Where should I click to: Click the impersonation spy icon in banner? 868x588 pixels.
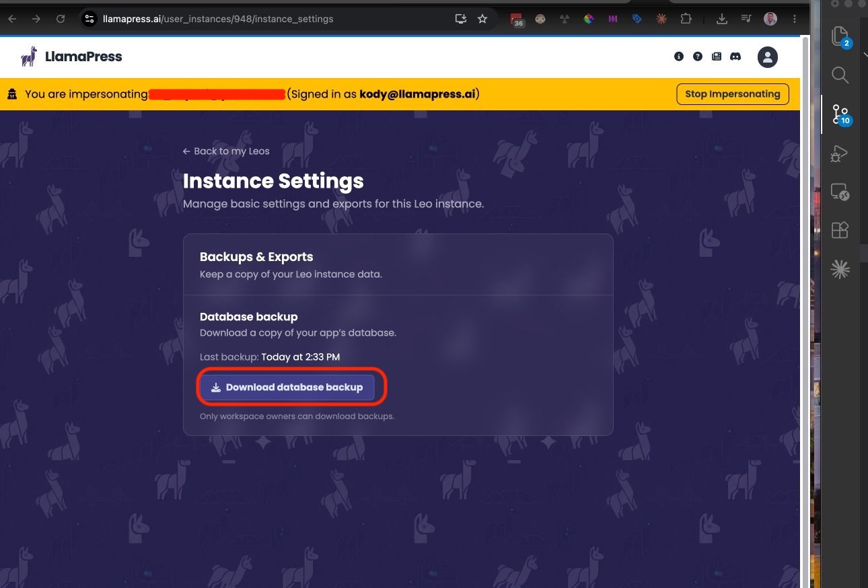12,95
